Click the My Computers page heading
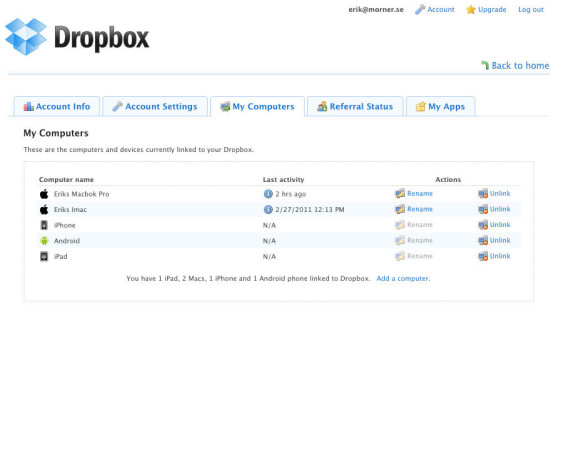The height and width of the screenshot is (449, 576). click(x=56, y=133)
